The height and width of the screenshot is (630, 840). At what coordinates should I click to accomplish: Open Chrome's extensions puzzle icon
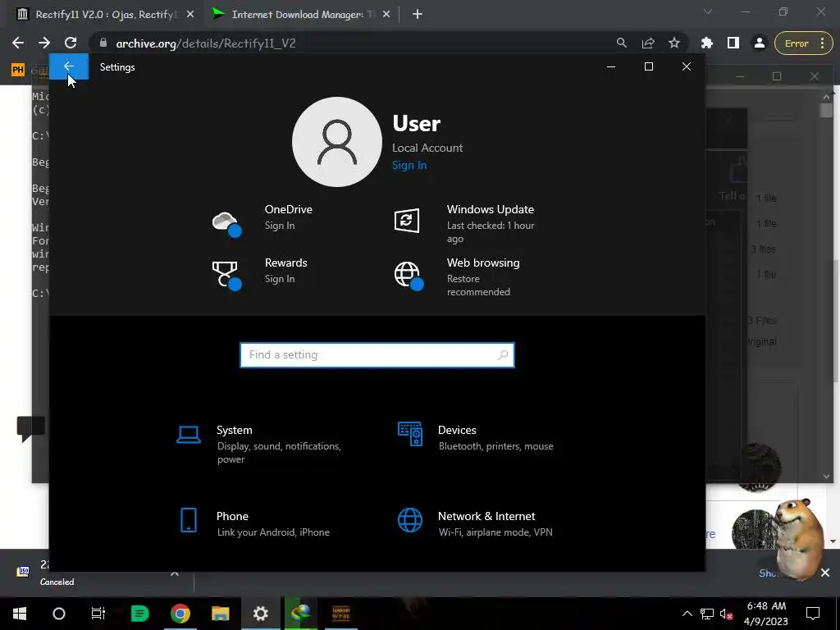(x=707, y=43)
